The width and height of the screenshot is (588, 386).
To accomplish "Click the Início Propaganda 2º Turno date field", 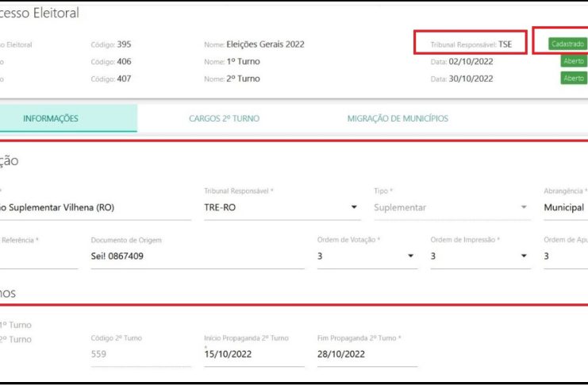I will 253,354.
